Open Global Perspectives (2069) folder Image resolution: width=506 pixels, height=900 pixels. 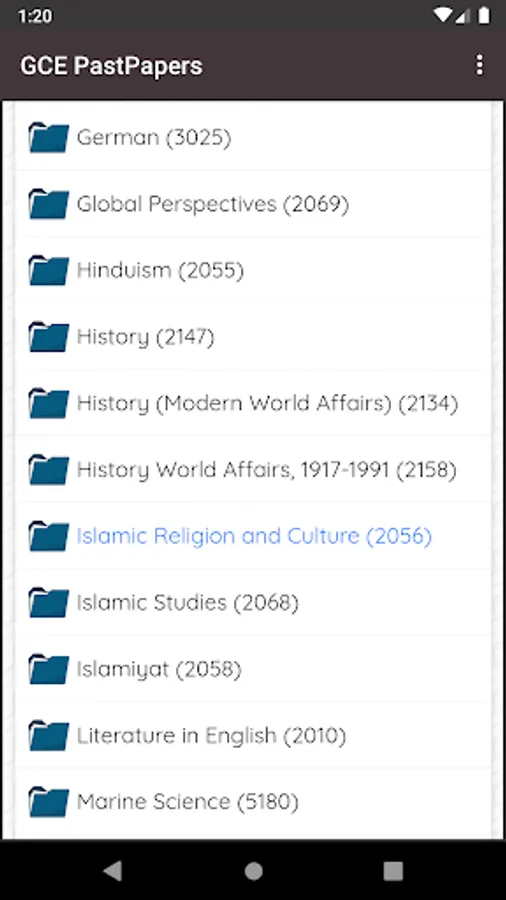[253, 204]
